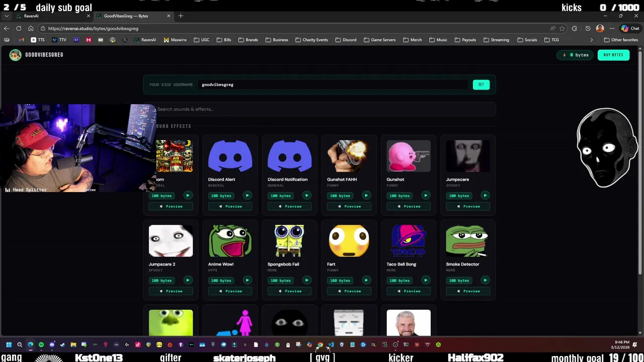The width and height of the screenshot is (644, 362).
Task: Click the Discord Alert thumbnail image
Action: coord(230,156)
